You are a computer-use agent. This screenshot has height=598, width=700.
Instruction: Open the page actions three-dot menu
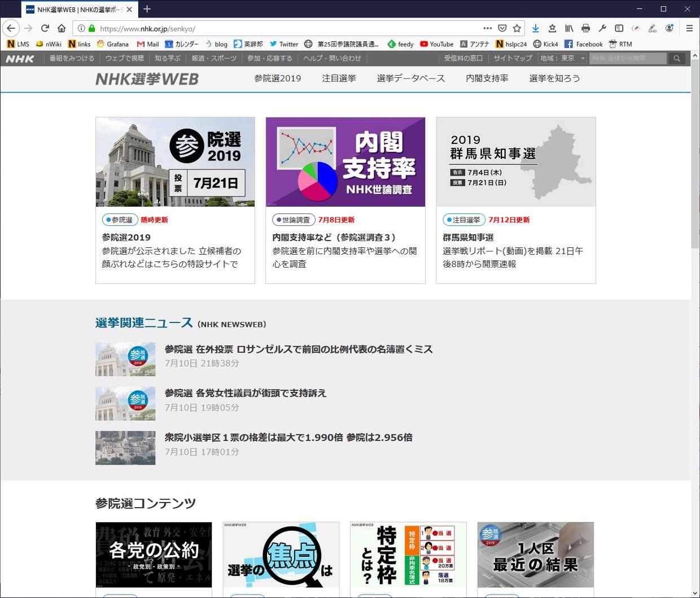click(x=487, y=28)
